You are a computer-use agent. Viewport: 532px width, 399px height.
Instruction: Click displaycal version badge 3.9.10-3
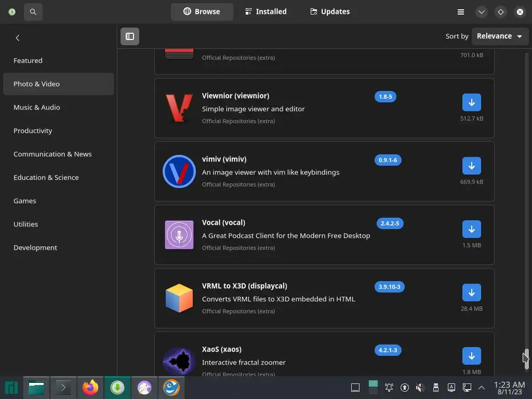tap(389, 287)
